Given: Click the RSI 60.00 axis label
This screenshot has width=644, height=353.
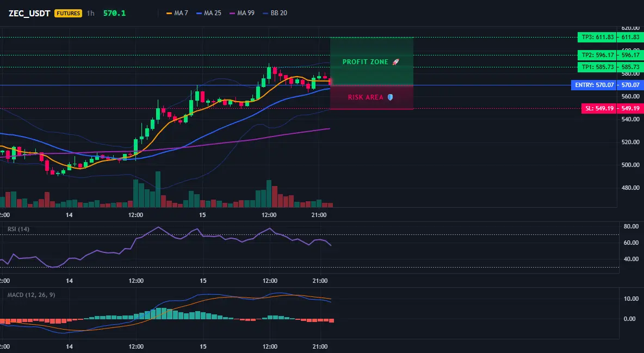Looking at the screenshot, I should coord(631,243).
